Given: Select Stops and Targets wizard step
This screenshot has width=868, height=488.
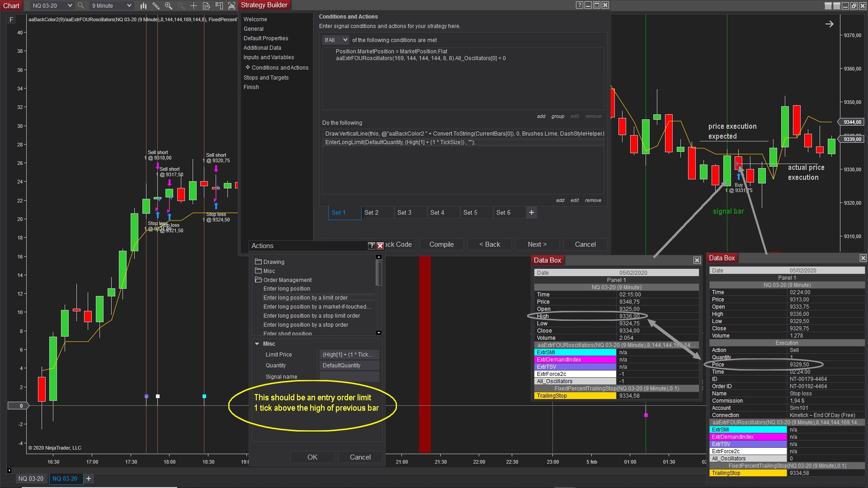Looking at the screenshot, I should coord(266,78).
